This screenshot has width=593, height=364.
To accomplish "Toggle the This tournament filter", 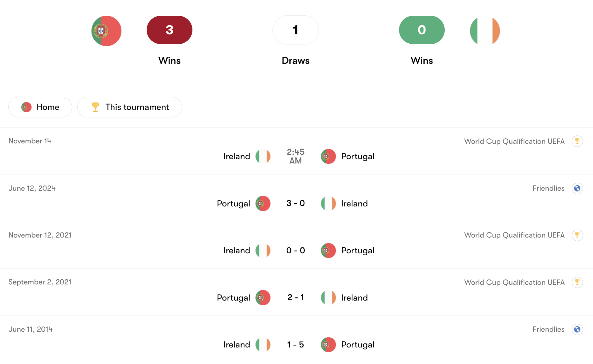I will [x=129, y=107].
